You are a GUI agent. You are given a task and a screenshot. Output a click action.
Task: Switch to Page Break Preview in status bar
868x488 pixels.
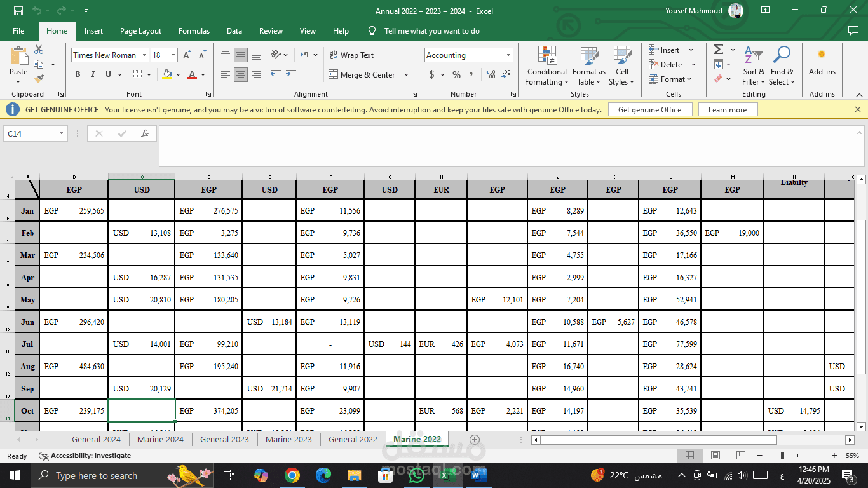[x=740, y=456]
